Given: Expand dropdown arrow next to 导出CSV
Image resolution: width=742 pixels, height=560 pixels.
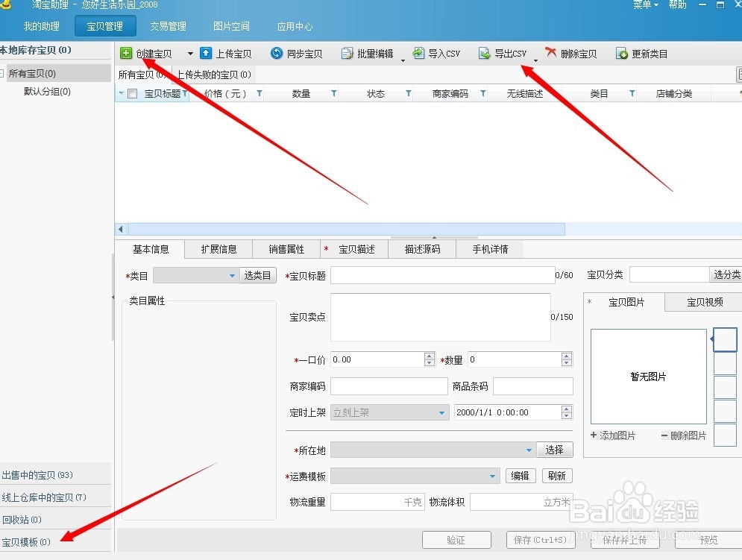Looking at the screenshot, I should pos(535,60).
